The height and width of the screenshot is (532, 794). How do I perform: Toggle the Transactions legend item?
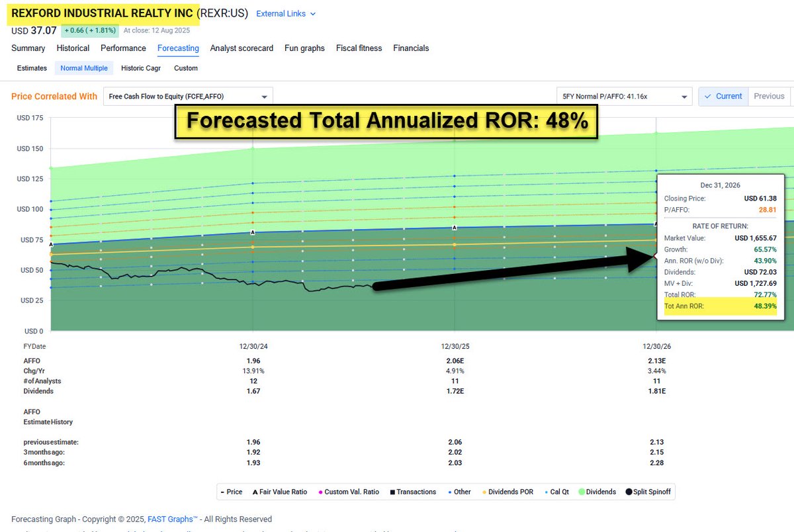tap(413, 492)
